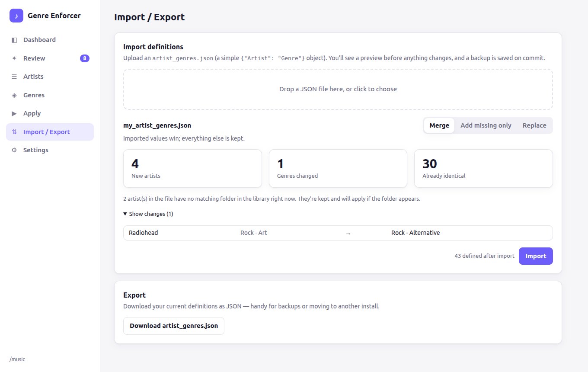Screen dimensions: 588x372
Task: Click the Dashboard sidebar icon
Action: (x=14, y=40)
